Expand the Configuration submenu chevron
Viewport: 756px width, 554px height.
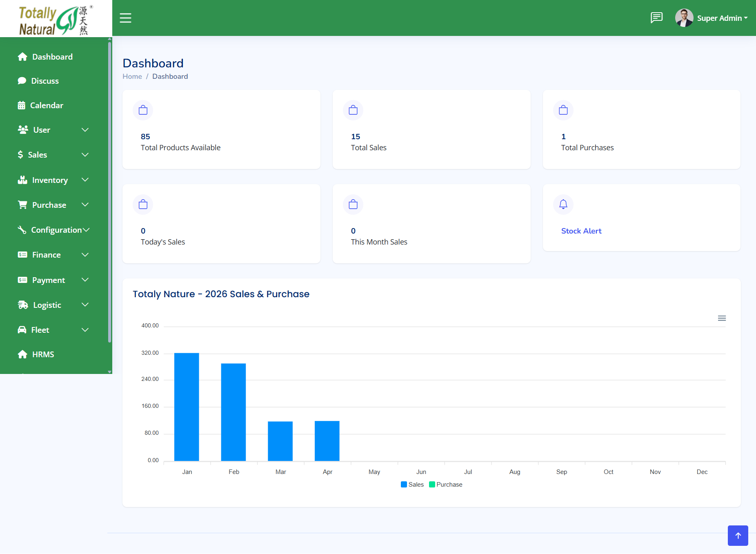click(x=86, y=230)
